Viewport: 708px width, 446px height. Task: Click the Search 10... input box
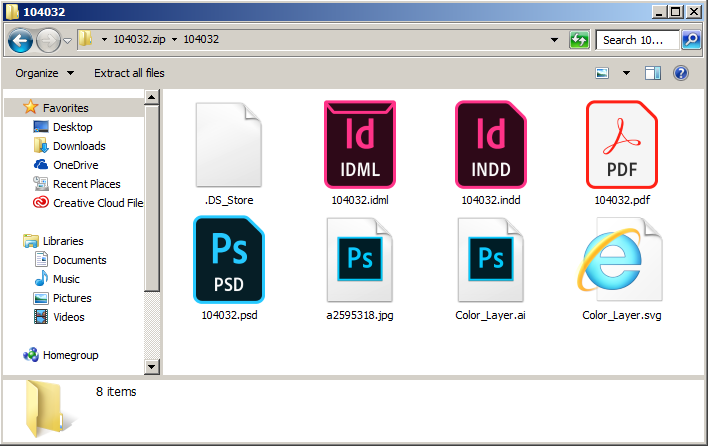click(x=638, y=40)
